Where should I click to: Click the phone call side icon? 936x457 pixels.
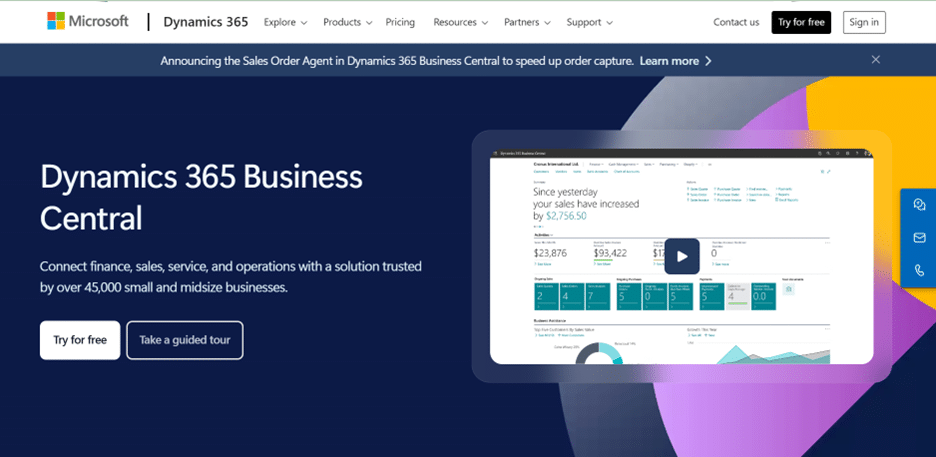click(x=919, y=270)
